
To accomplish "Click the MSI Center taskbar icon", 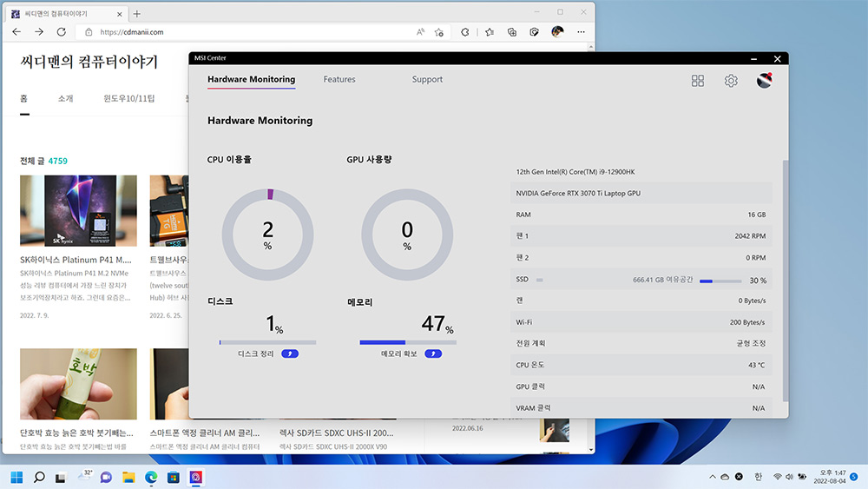I will tap(196, 478).
